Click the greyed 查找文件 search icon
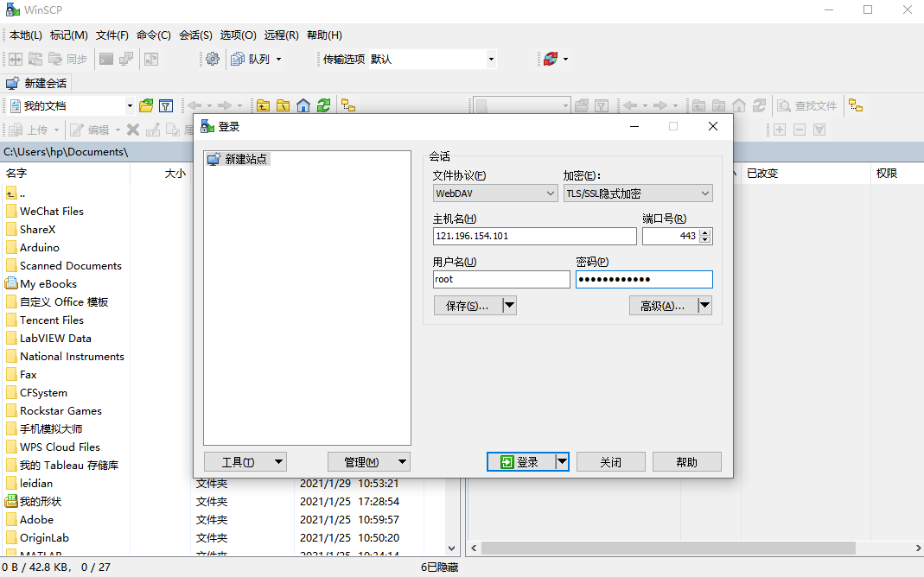 pos(784,106)
